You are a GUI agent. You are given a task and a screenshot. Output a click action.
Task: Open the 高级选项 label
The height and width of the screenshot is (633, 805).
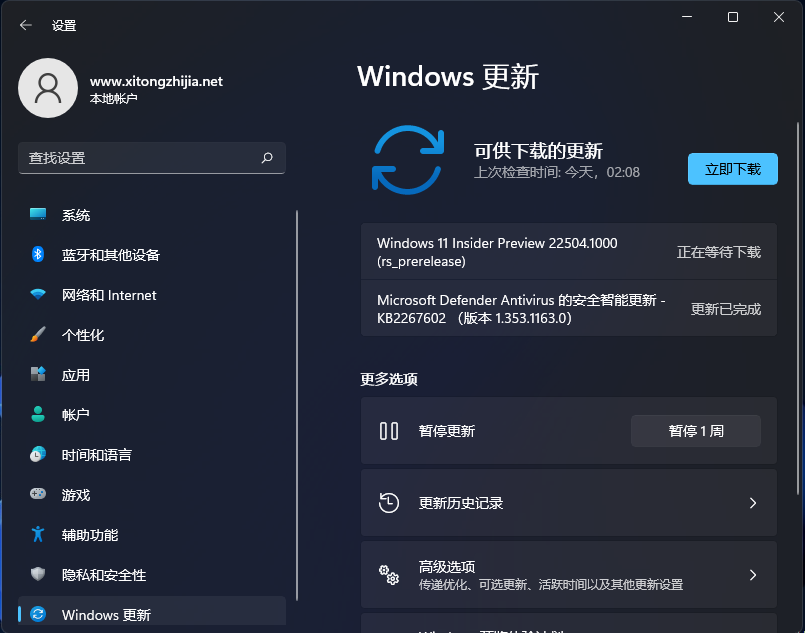(447, 567)
